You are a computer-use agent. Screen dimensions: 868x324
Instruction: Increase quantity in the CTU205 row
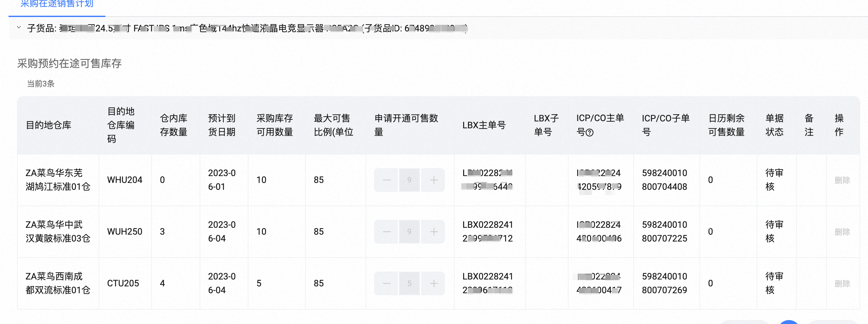434,284
